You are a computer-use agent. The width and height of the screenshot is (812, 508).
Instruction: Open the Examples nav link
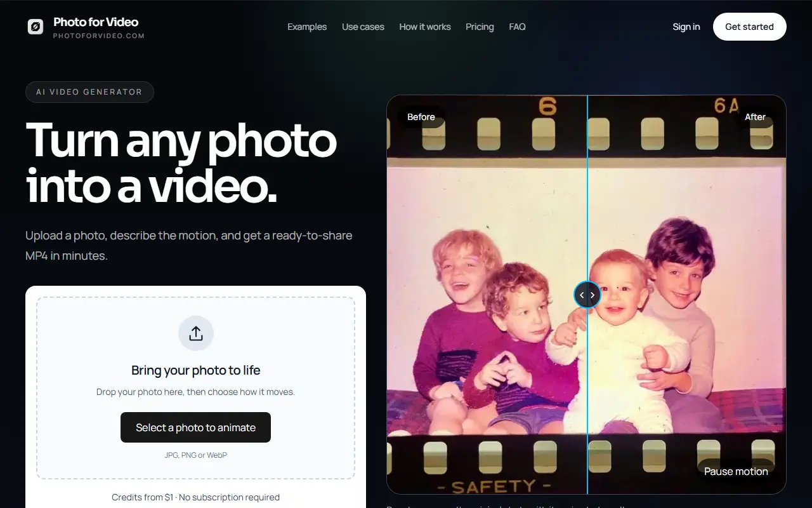[x=307, y=27]
